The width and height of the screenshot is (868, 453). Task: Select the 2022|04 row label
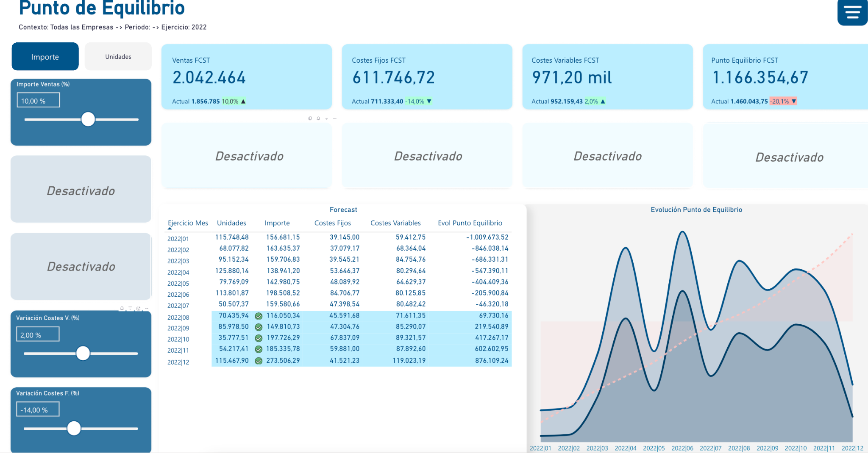click(178, 272)
